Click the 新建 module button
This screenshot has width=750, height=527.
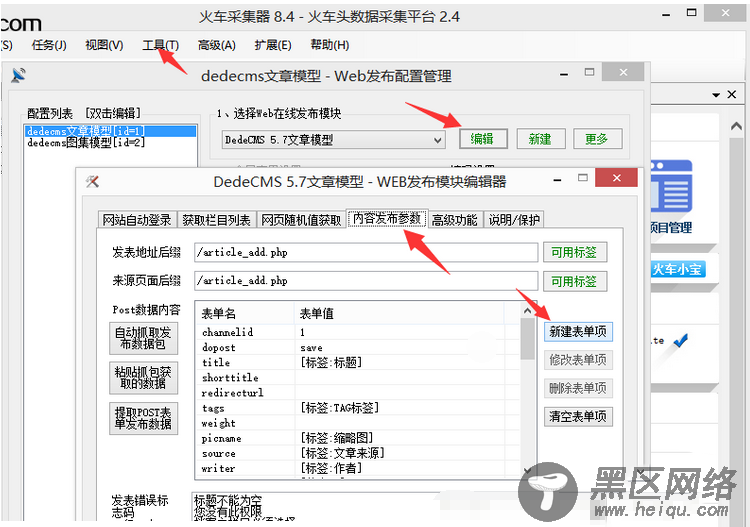point(541,139)
